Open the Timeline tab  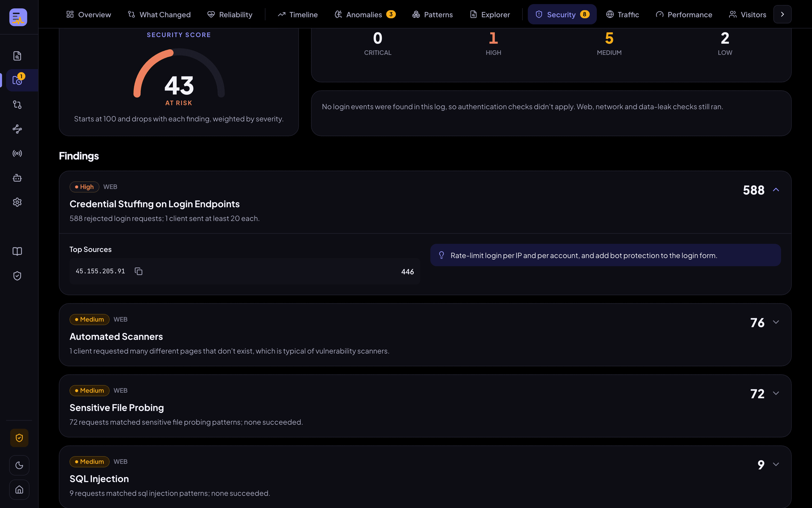click(298, 14)
